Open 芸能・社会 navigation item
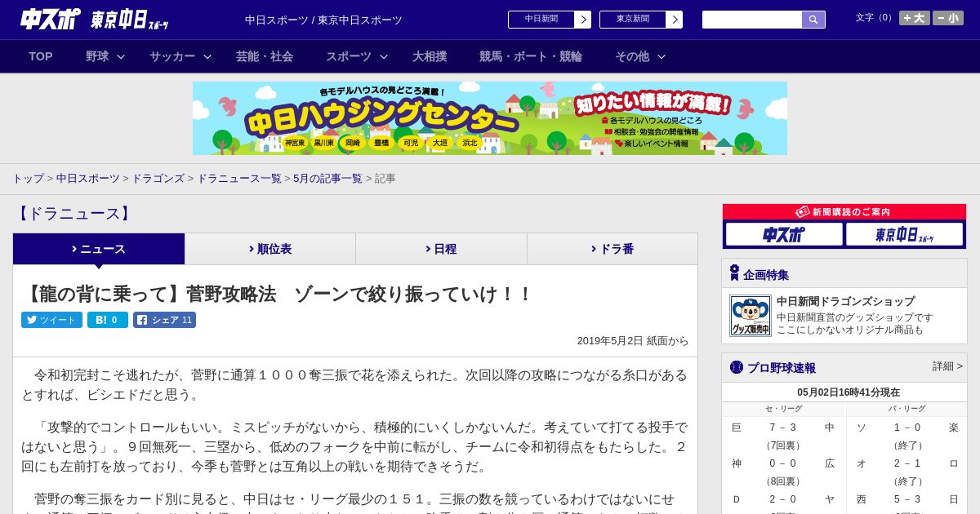980x514 pixels. click(265, 56)
